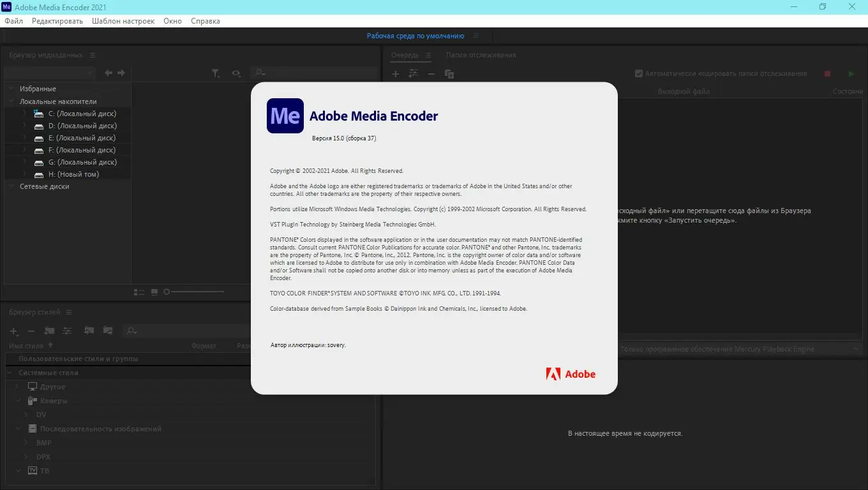Collapse the Сетевые диски section
This screenshot has width=868, height=490.
(x=11, y=186)
